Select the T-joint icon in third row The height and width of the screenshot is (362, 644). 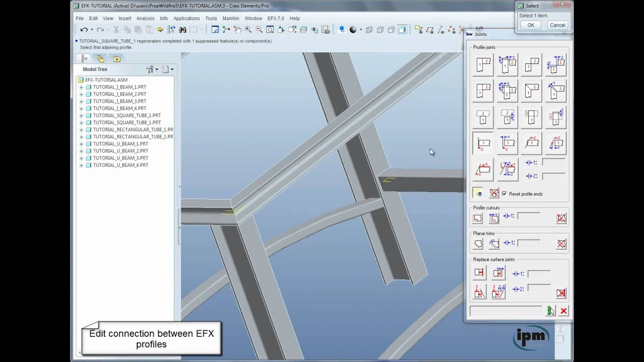(483, 117)
